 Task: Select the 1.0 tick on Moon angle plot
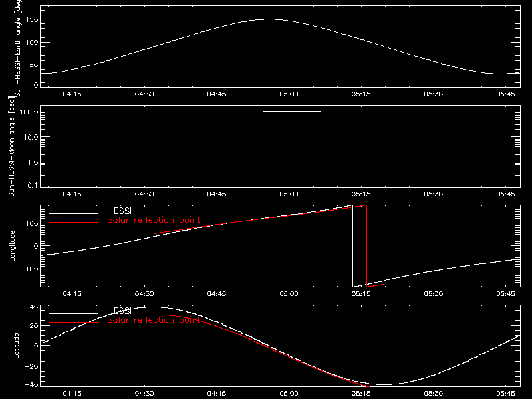(x=33, y=162)
